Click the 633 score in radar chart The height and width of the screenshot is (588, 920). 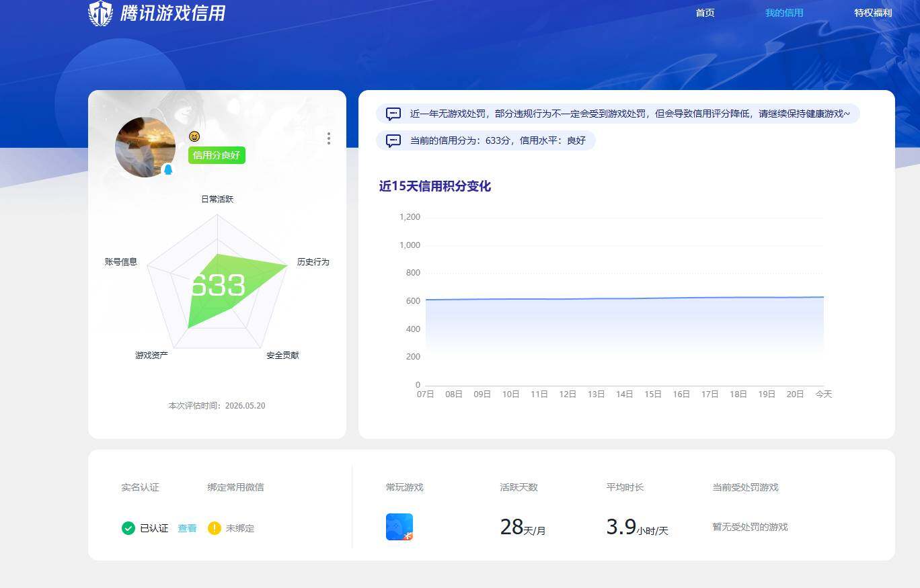click(218, 286)
